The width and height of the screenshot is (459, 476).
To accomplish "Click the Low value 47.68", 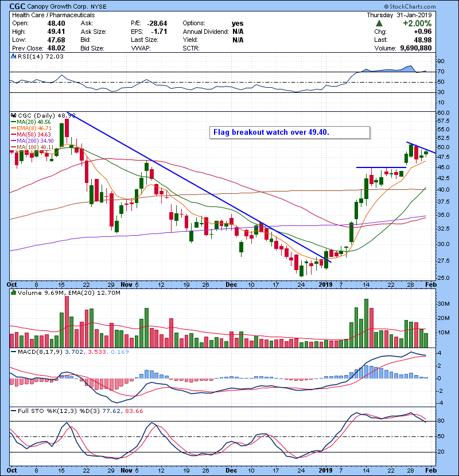I will (56, 40).
